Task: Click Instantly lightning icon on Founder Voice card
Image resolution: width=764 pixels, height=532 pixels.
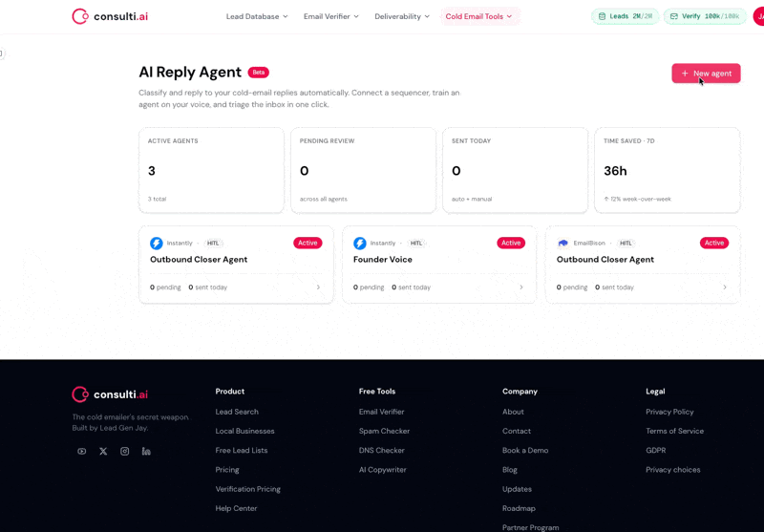Action: point(360,243)
